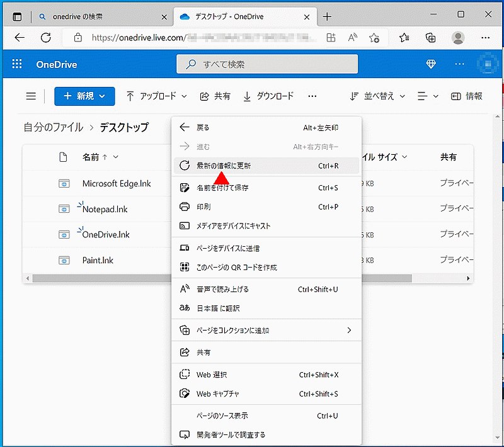Image resolution: width=504 pixels, height=447 pixels.
Task: Choose 音声で読み上げる in the context menu
Action: click(266, 290)
